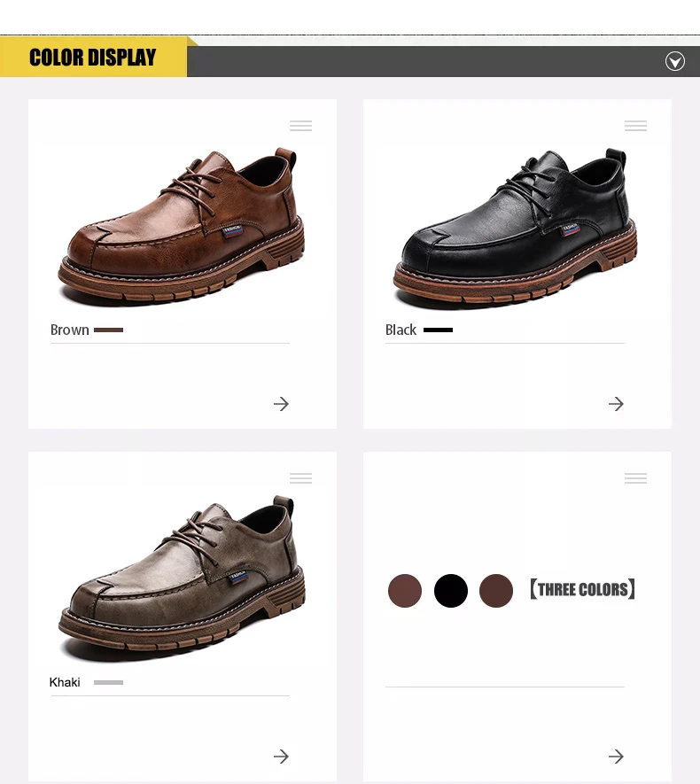Select the COLOR DISPLAY yellow tab
700x784 pixels.
point(94,57)
